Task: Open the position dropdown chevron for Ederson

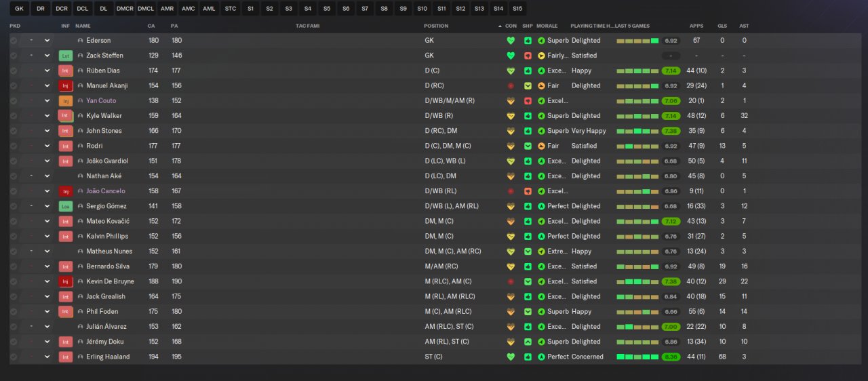Action: point(47,41)
